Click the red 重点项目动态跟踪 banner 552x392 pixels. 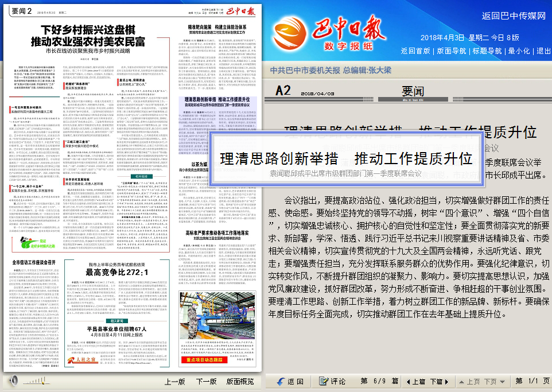click(x=204, y=360)
